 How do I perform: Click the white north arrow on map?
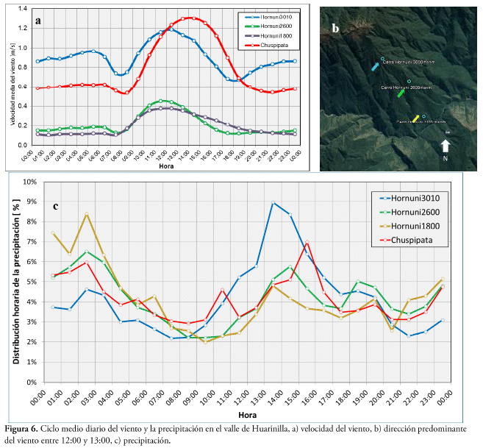[446, 144]
